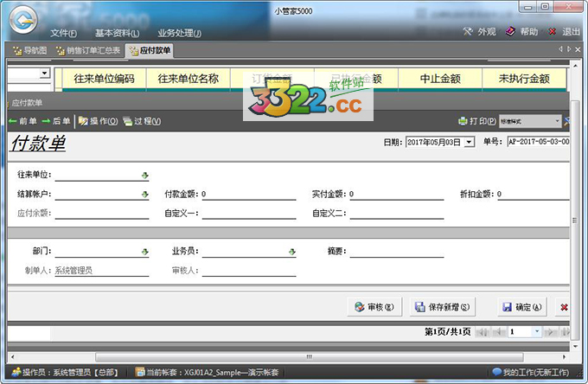Click the 审核(E) button
This screenshot has height=384, width=588.
pyautogui.click(x=374, y=307)
